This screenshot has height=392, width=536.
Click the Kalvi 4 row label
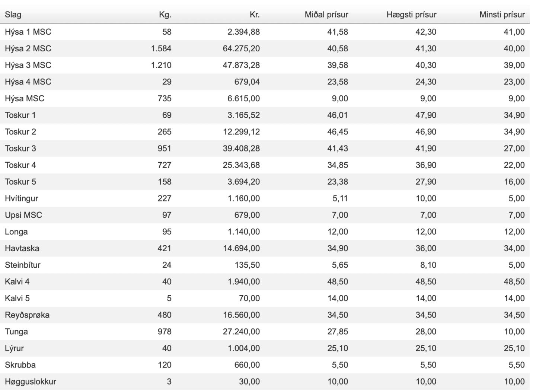click(x=17, y=282)
